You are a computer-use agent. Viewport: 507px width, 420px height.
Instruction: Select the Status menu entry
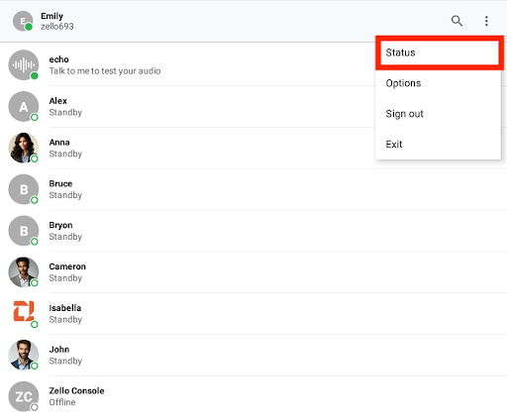coord(440,52)
